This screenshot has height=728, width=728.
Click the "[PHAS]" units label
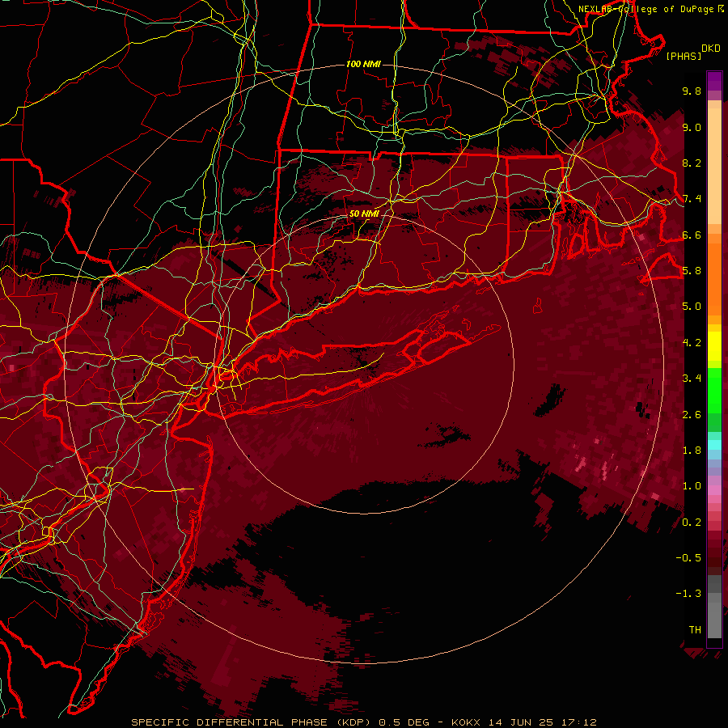pyautogui.click(x=684, y=57)
